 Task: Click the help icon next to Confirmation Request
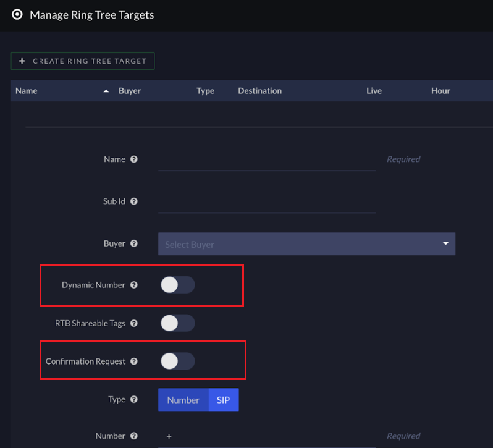tap(134, 361)
